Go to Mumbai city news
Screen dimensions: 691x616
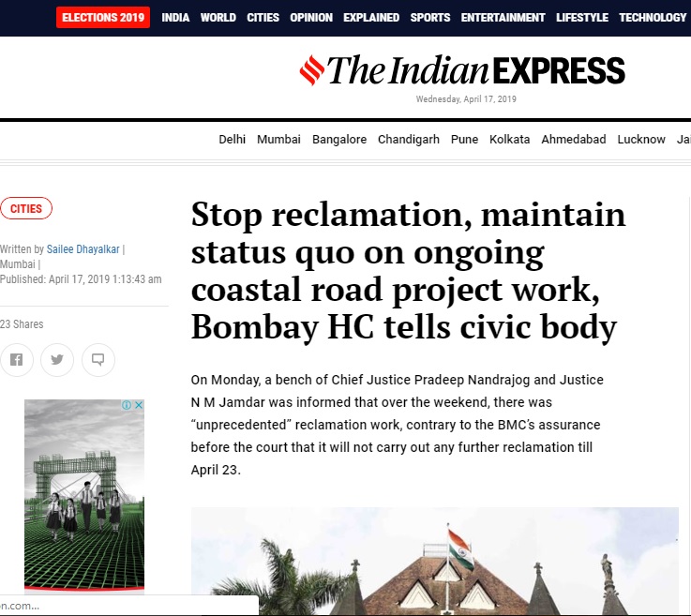coord(278,140)
